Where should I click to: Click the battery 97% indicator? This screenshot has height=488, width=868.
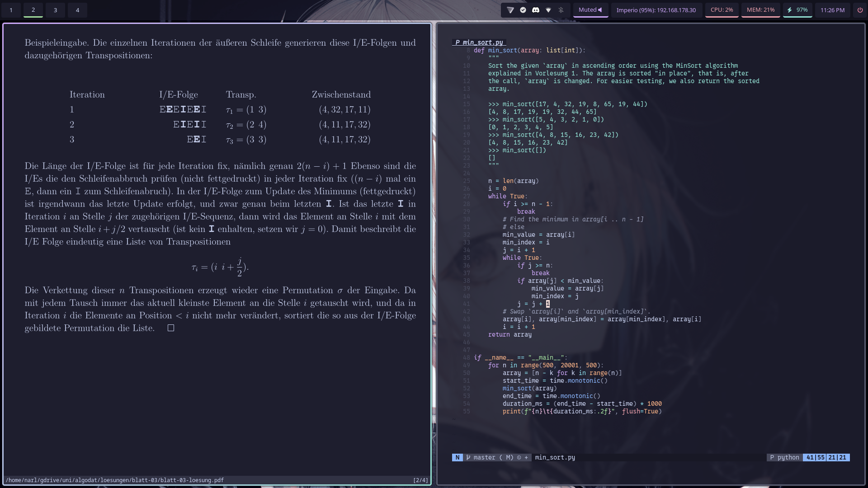(797, 10)
